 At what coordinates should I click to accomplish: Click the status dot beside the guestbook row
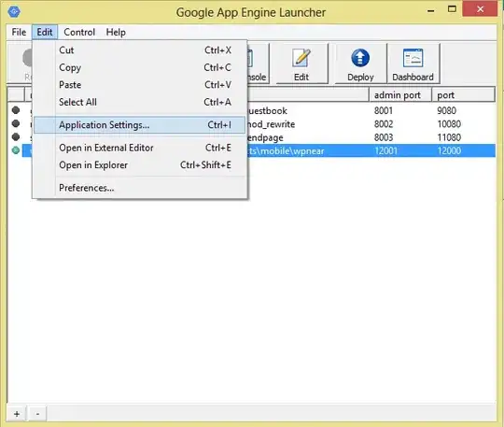point(16,110)
